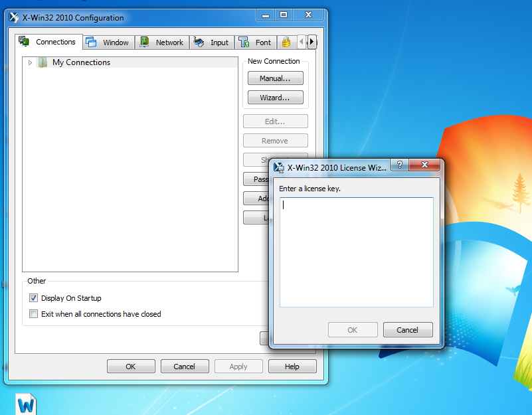
Task: Cancel the License Wizard dialog
Action: pyautogui.click(x=408, y=330)
